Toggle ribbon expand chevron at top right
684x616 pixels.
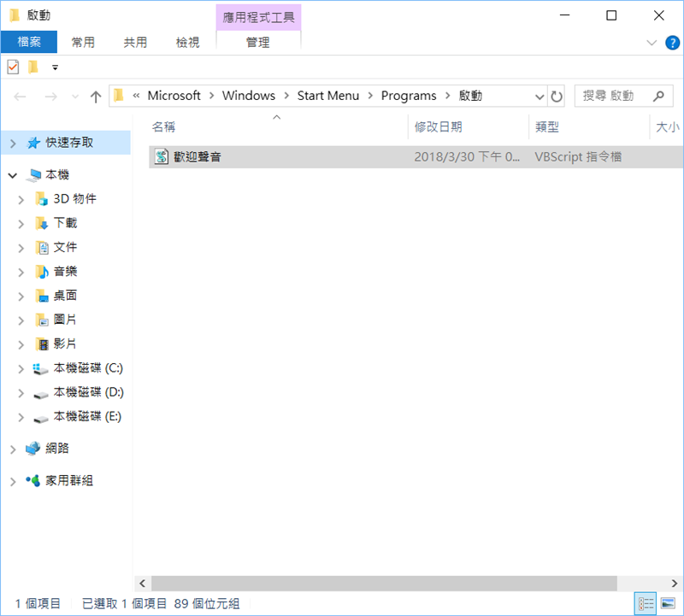(652, 43)
